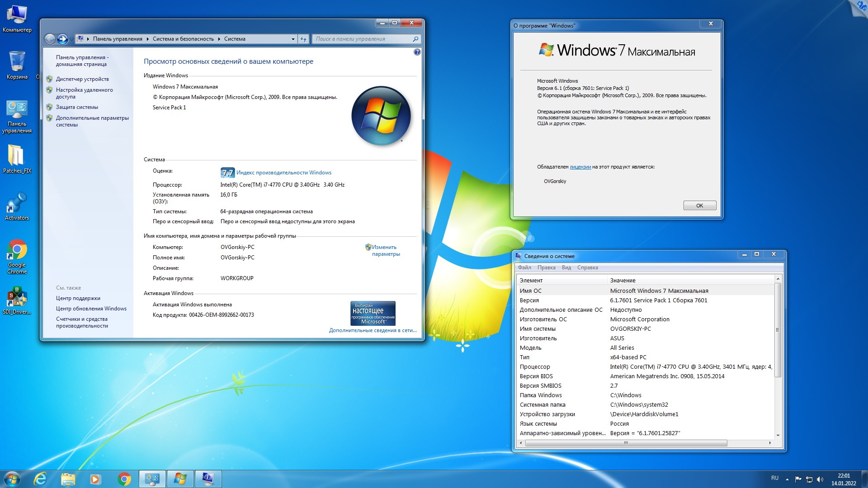Open Диспетчер устройств link
This screenshot has height=488, width=868.
pos(82,79)
